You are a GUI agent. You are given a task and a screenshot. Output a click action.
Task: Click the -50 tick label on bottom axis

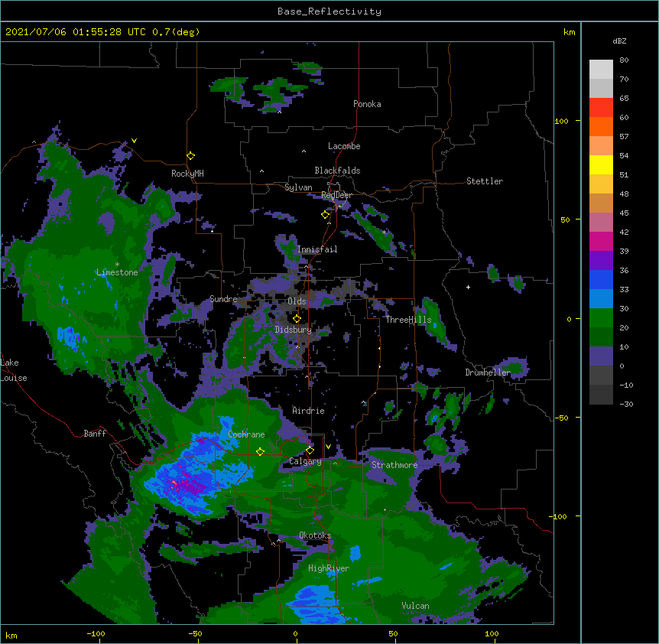(195, 633)
